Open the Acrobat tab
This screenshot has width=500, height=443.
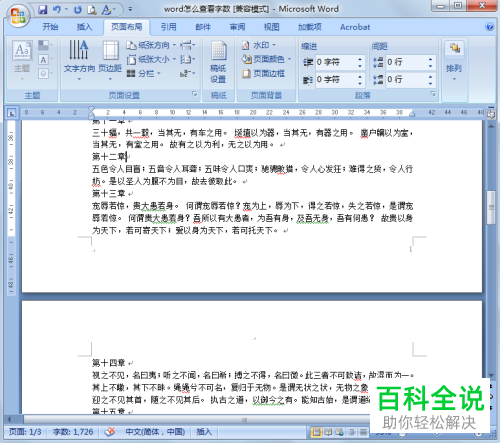(355, 27)
